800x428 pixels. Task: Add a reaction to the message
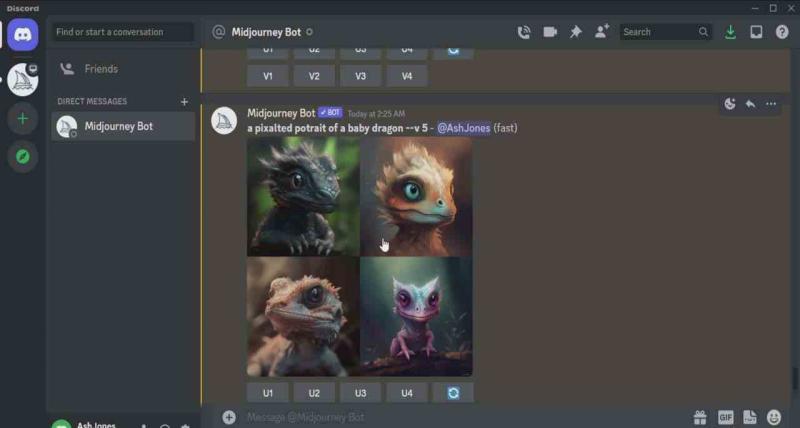730,104
